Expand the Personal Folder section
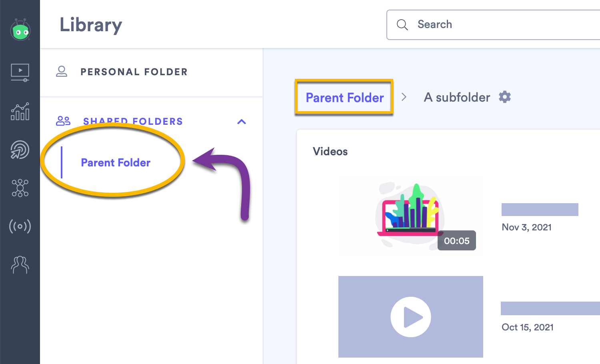This screenshot has height=364, width=600. [134, 72]
